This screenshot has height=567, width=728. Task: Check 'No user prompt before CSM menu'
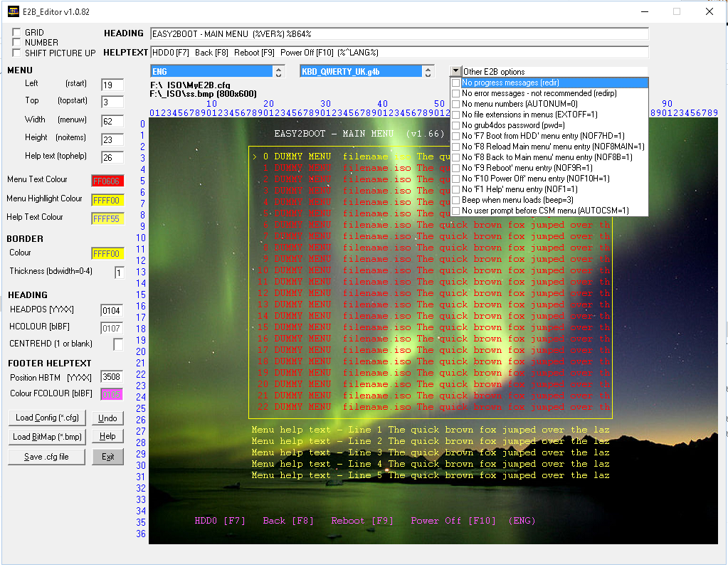coord(456,211)
